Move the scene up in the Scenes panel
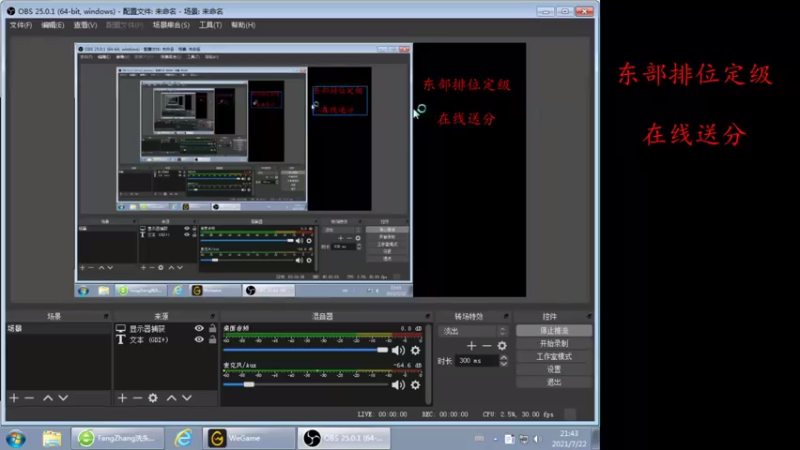 [47, 397]
